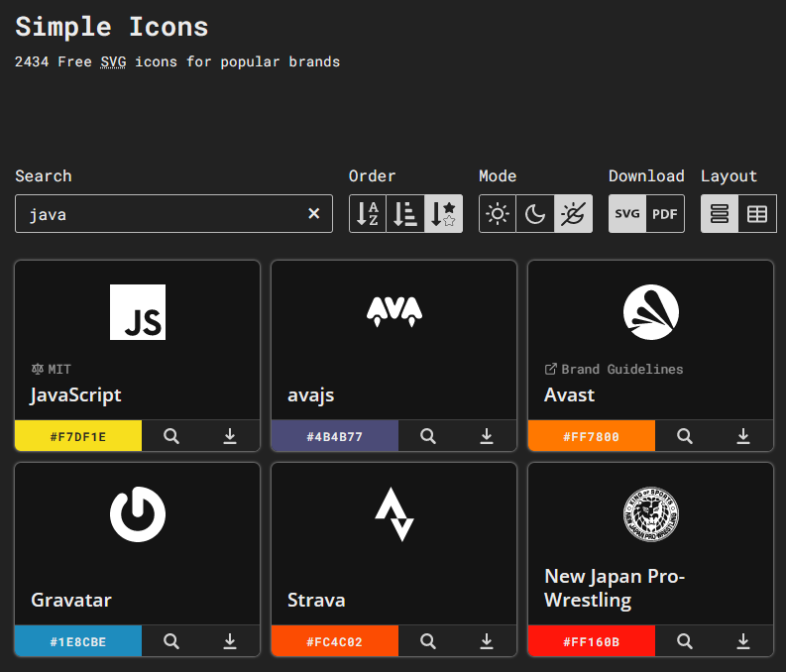Copy JavaScript color #F7DF1E
The image size is (786, 672).
click(78, 436)
